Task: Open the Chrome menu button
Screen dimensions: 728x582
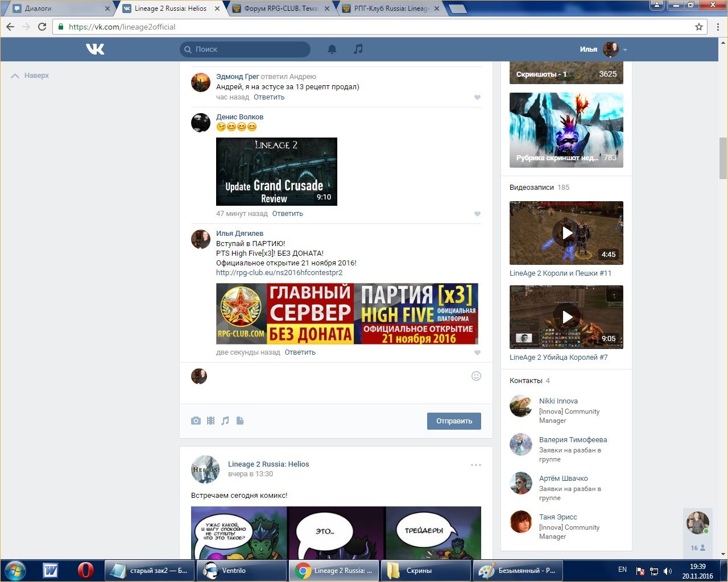Action: [718, 27]
